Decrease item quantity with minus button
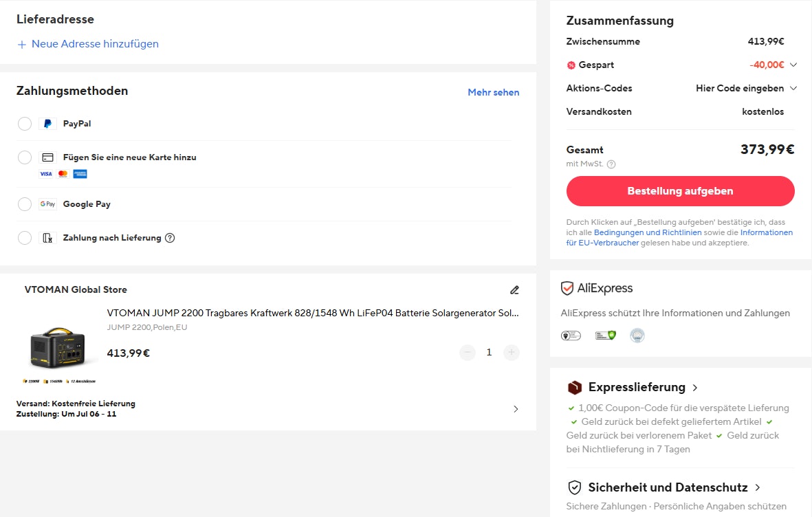 click(468, 353)
